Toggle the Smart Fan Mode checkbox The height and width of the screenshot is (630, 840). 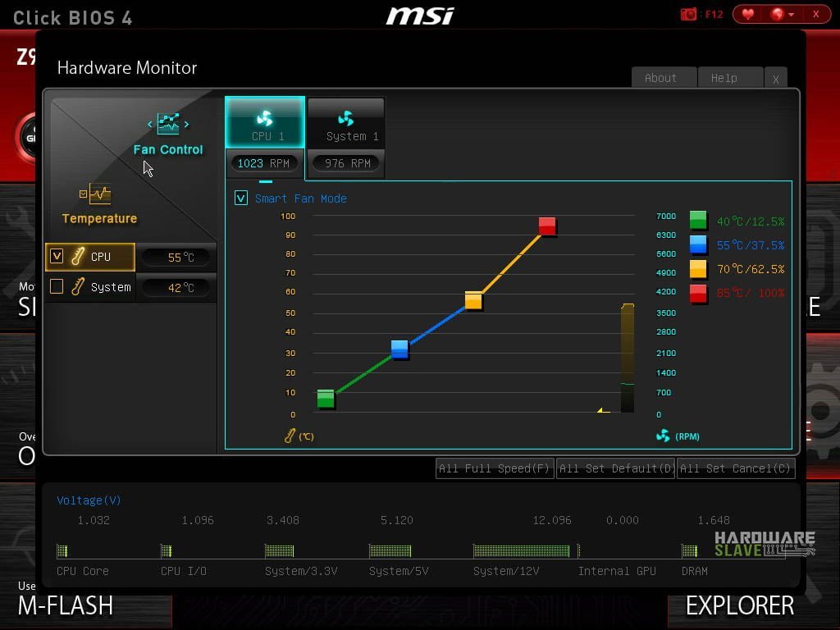[x=241, y=199]
